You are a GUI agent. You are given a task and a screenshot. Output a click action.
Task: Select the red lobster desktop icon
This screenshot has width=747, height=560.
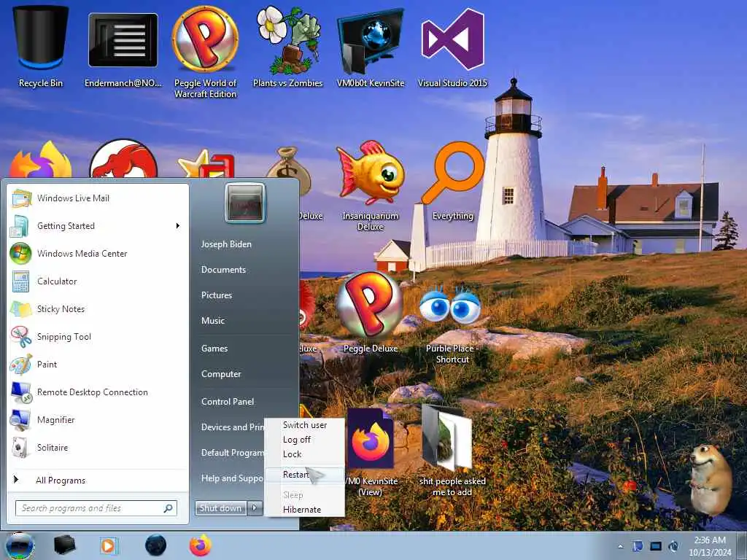[123, 158]
